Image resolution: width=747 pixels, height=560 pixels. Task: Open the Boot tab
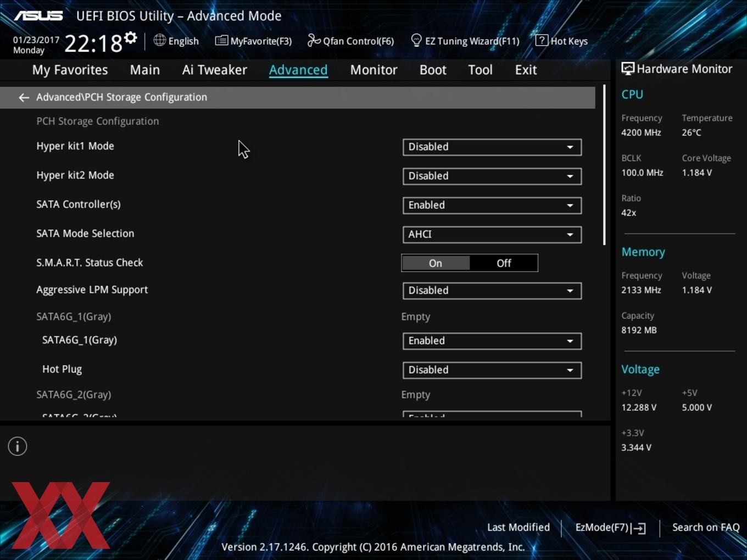433,70
